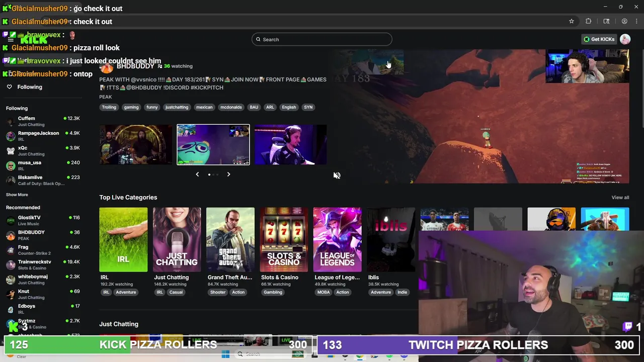Open lilskamlive's channel avatar
This screenshot has height=362, width=644.
click(x=11, y=180)
